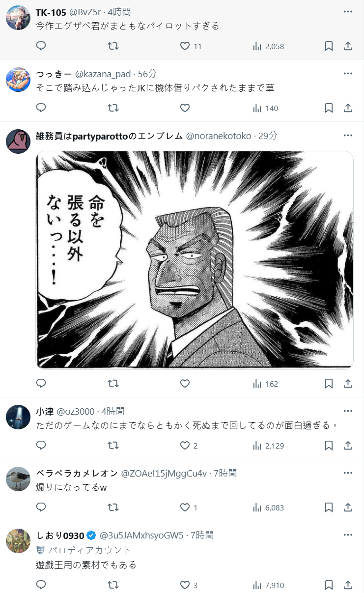Viewport: 364px width, 593px height.
Task: Click the パロディアカウント label
Action: click(x=90, y=550)
